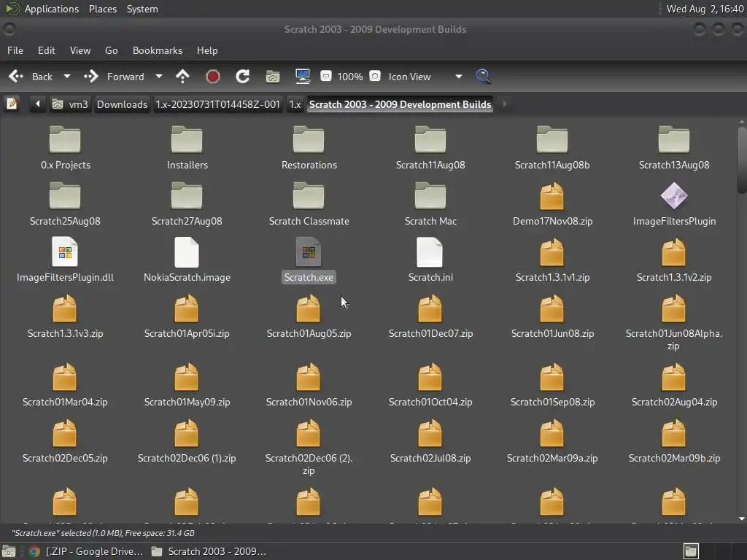This screenshot has width=747, height=560.
Task: Select the Scratch Classmate folder
Action: pos(309,204)
